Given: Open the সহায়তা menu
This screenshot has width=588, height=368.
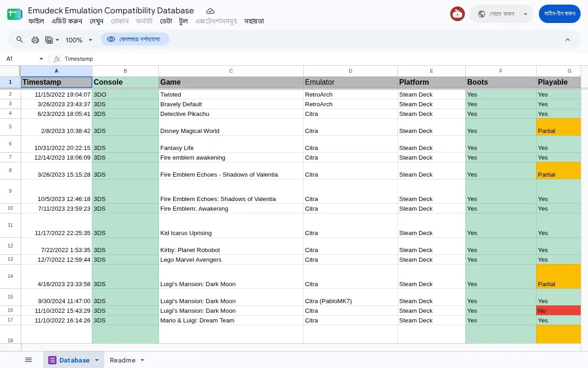Looking at the screenshot, I should coord(254,21).
